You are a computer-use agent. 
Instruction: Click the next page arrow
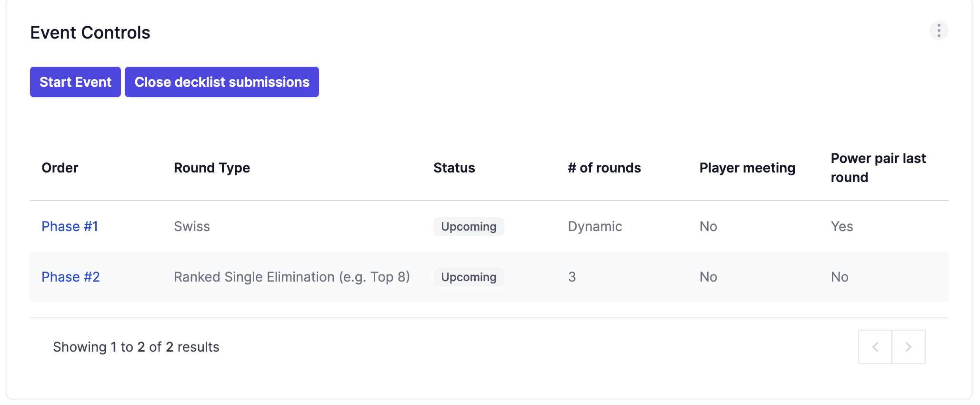pyautogui.click(x=908, y=347)
